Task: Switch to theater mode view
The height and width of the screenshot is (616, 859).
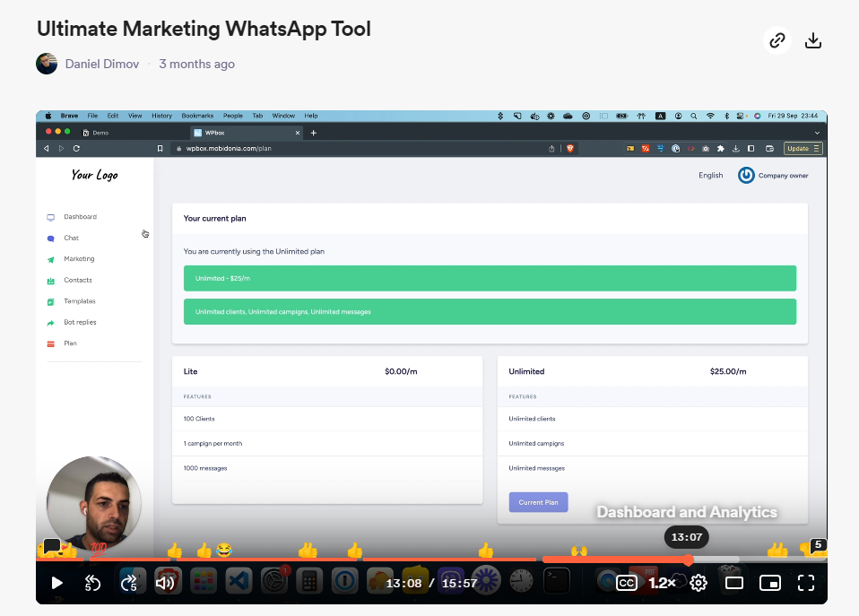Action: [x=734, y=583]
